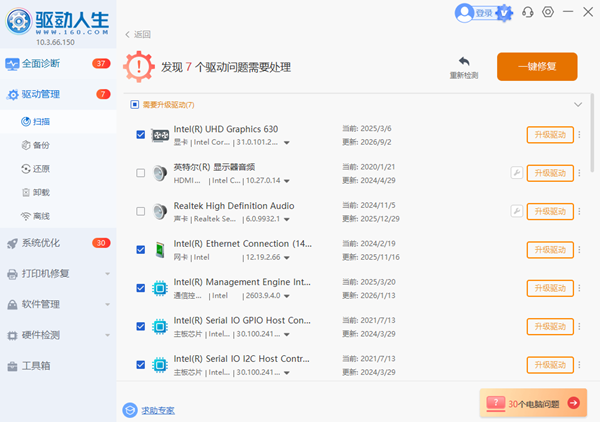Click speaker icon for Realtek High Definition Audio

point(160,211)
